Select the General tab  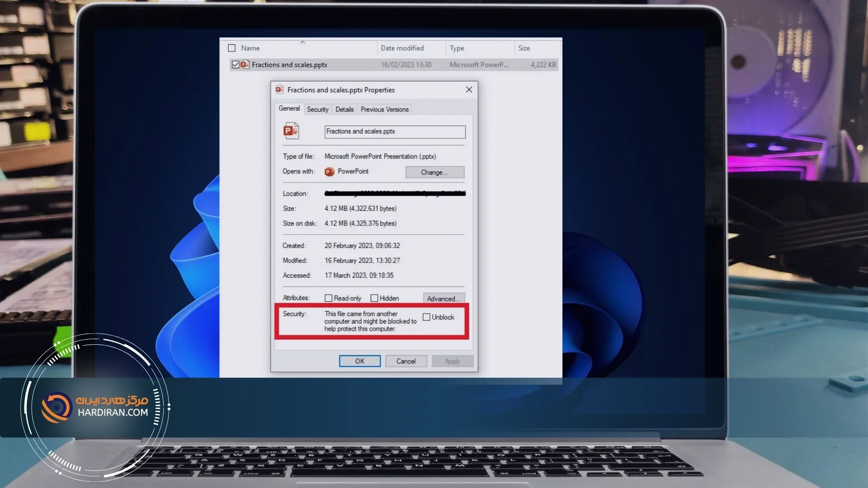click(289, 108)
